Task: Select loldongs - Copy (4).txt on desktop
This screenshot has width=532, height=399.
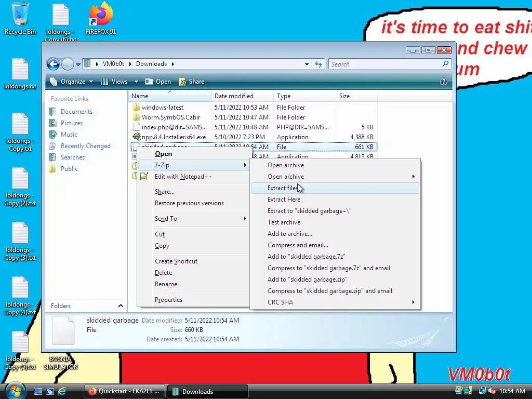Action: [x=20, y=296]
